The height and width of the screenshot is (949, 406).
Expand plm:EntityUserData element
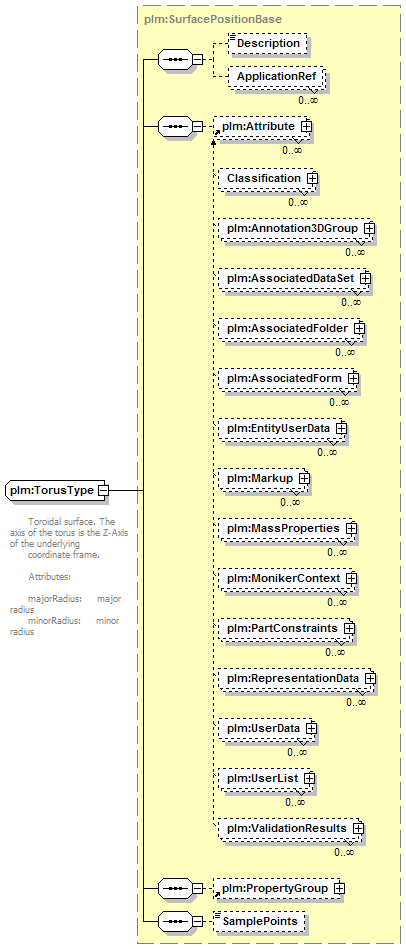[341, 428]
